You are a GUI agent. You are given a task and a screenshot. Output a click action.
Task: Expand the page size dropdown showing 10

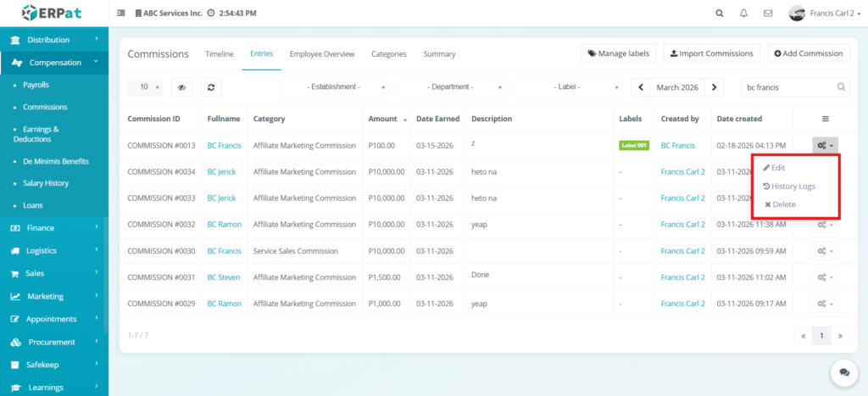coord(149,87)
